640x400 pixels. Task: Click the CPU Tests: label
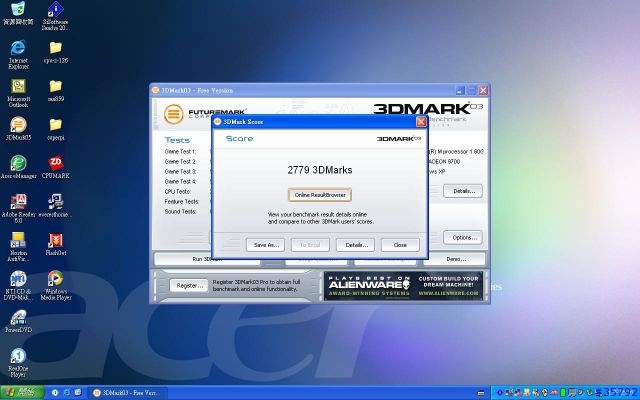click(178, 191)
